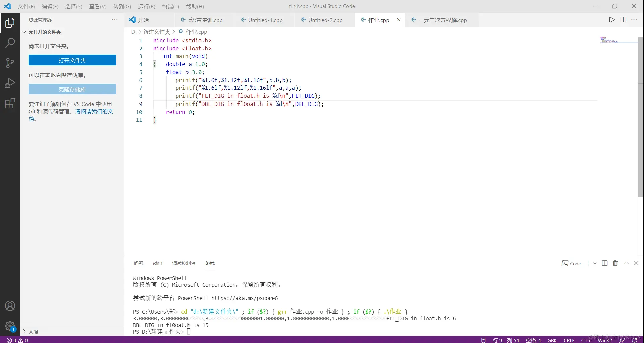Show problems via errors and warnings indicator
644x343 pixels.
pos(17,340)
